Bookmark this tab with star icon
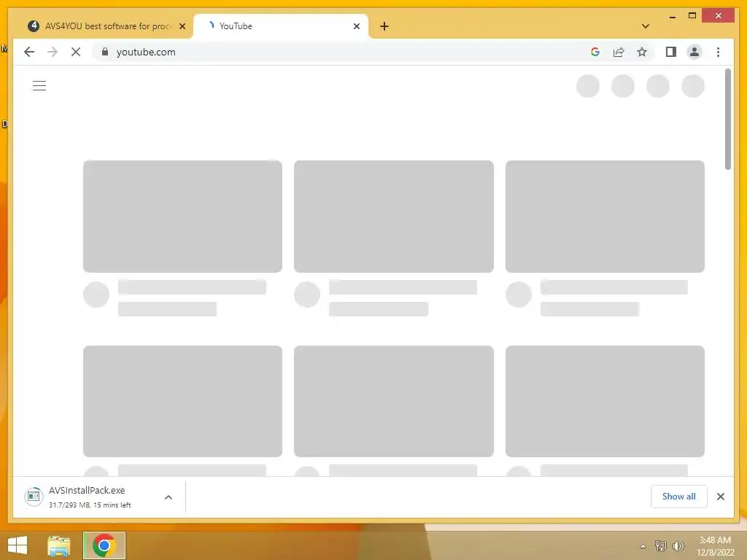Viewport: 747px width, 560px height. 642,52
